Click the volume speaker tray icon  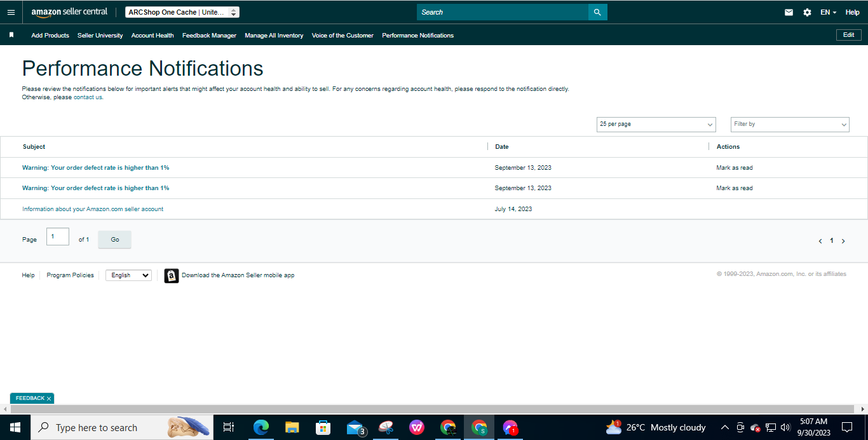point(785,427)
